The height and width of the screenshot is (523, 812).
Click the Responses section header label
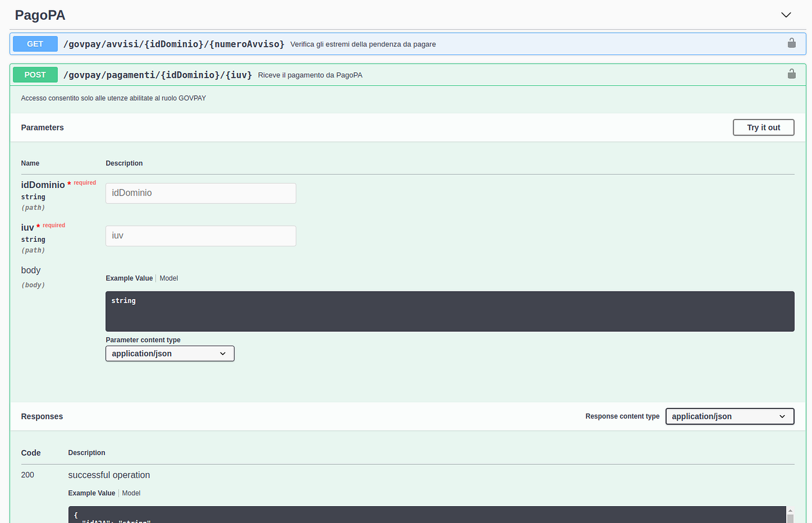pyautogui.click(x=42, y=416)
